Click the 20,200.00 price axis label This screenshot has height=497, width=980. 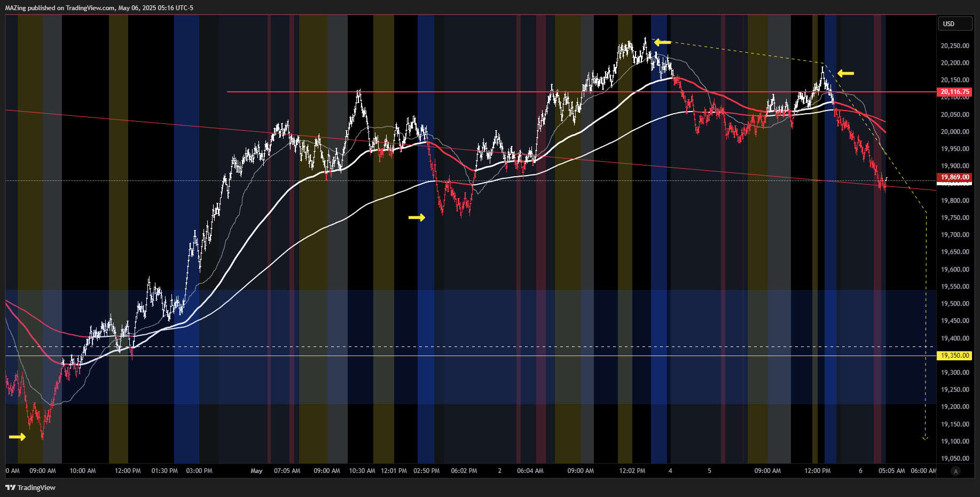coord(955,63)
